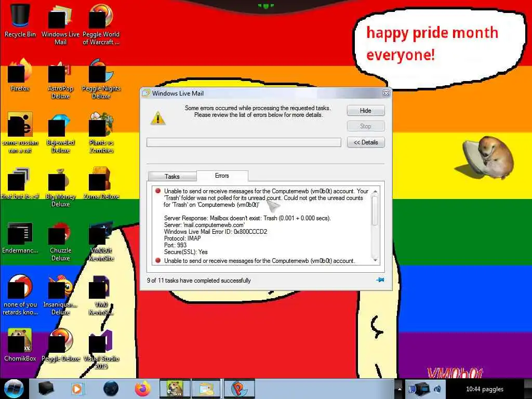Select the Visual Studio 2015 icon

101,350
